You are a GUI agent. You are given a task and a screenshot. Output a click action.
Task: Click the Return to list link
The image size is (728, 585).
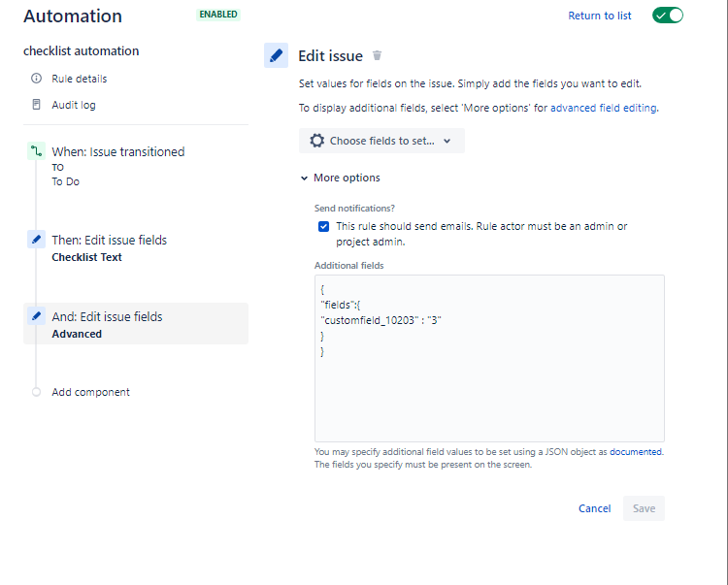pos(600,16)
